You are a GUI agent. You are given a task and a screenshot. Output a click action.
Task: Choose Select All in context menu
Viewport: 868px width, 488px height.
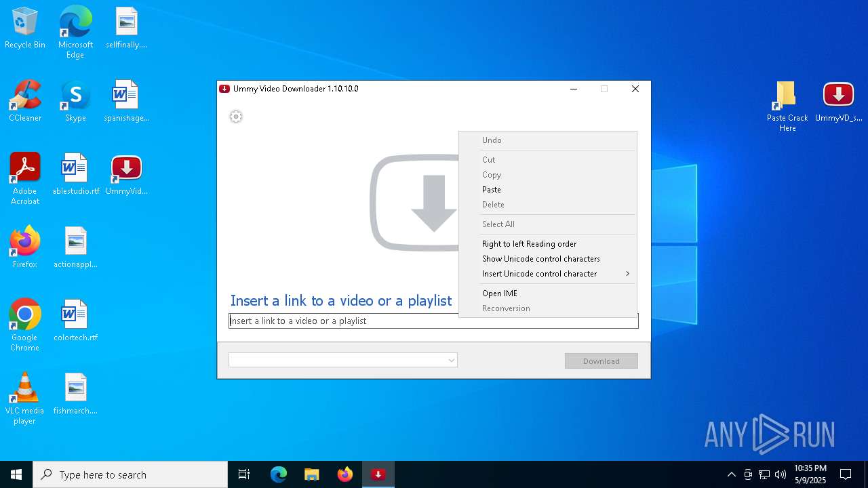[x=548, y=224]
